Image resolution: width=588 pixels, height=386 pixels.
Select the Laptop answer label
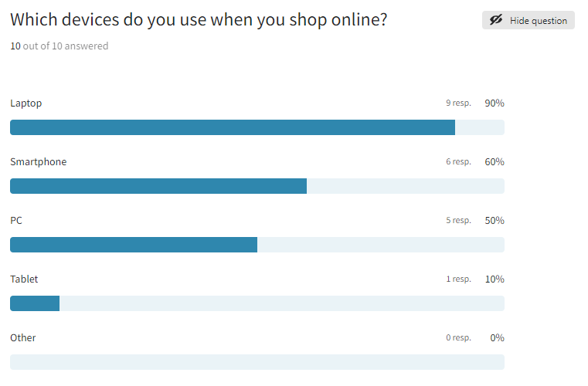[x=26, y=103]
